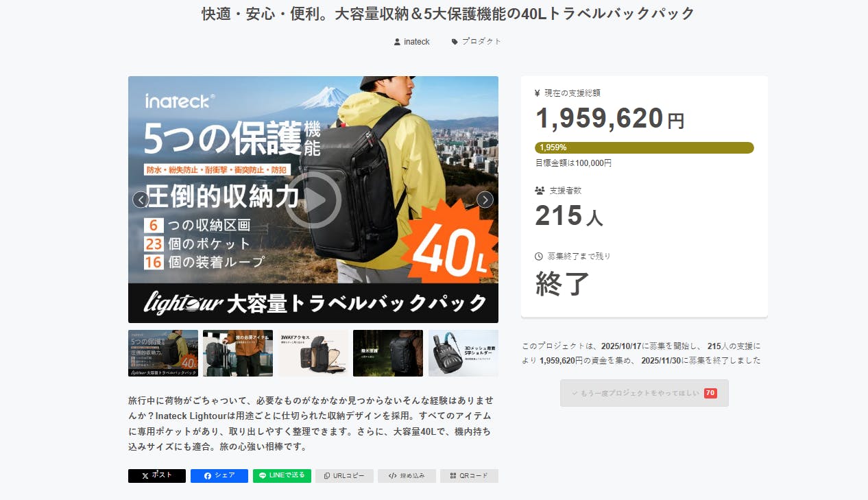Copy the project link with URLコピー
This screenshot has width=868, height=500.
point(344,476)
